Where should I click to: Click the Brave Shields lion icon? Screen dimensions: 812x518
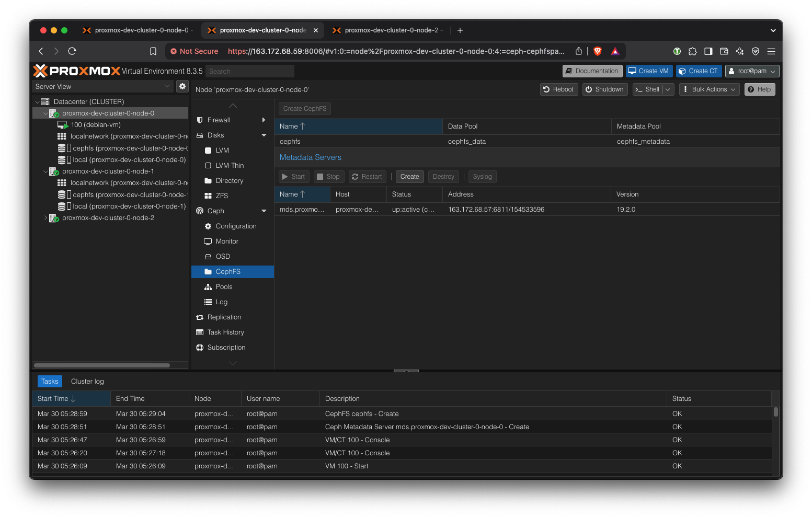click(598, 51)
